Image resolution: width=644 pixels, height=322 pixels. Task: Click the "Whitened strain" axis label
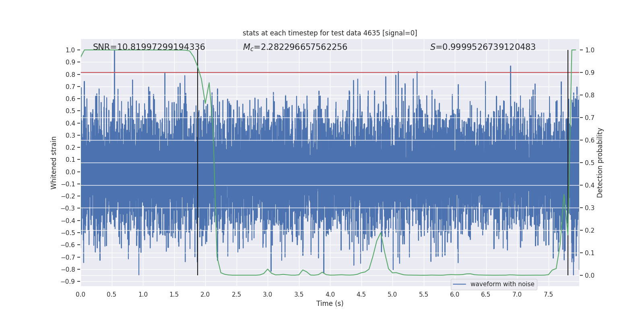[54, 163]
